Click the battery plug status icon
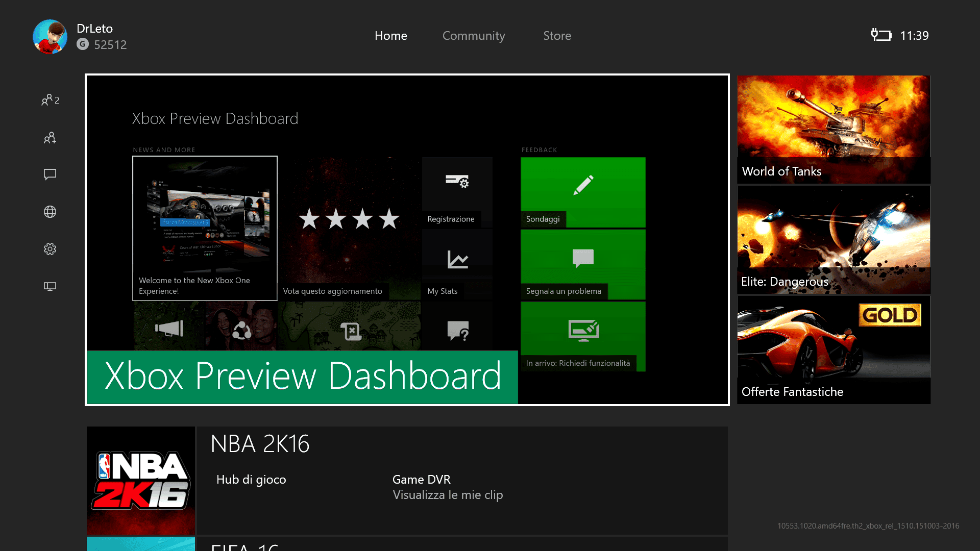 [881, 35]
